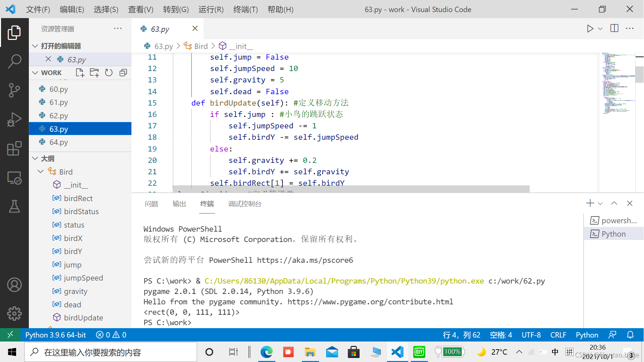Image resolution: width=644 pixels, height=362 pixels.
Task: Open the Source Control view
Action: 14,90
